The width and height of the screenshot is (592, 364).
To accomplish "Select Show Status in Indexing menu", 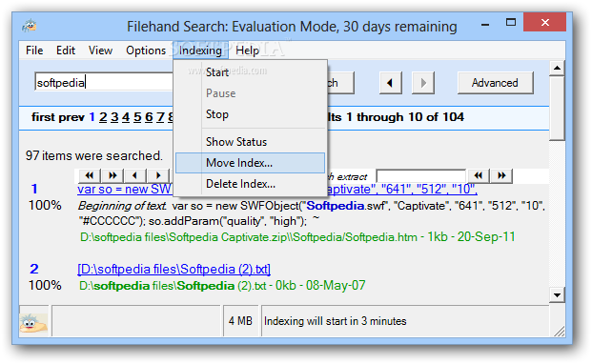I will 250,142.
